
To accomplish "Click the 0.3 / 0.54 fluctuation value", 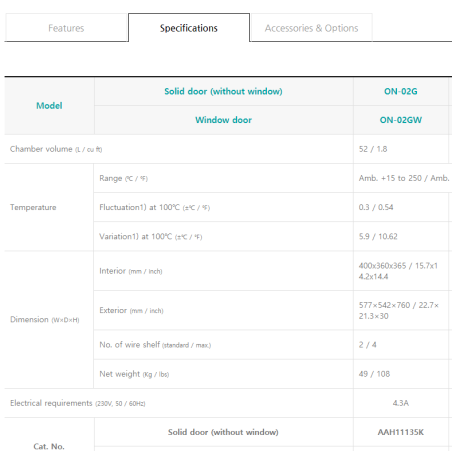I will coord(376,207).
